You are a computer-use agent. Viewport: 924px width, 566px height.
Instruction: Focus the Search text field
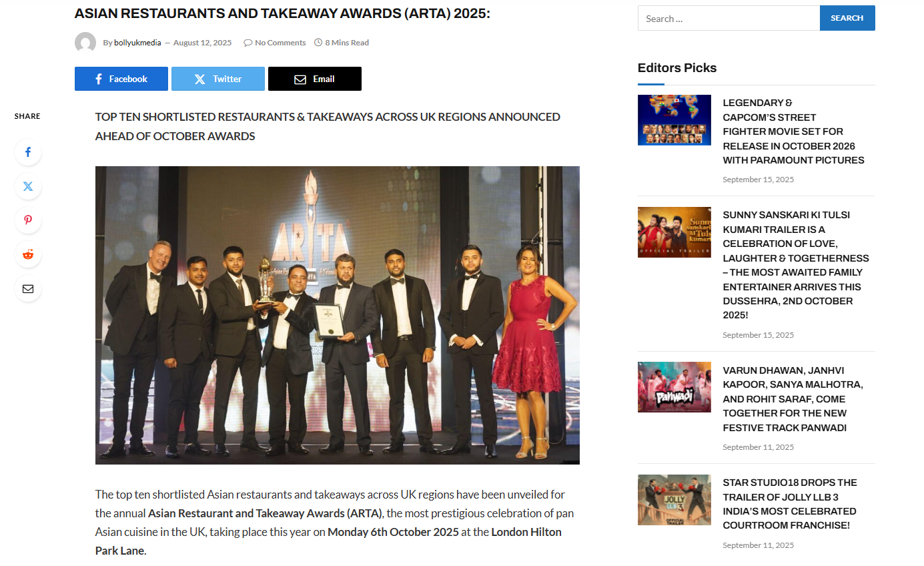click(729, 18)
